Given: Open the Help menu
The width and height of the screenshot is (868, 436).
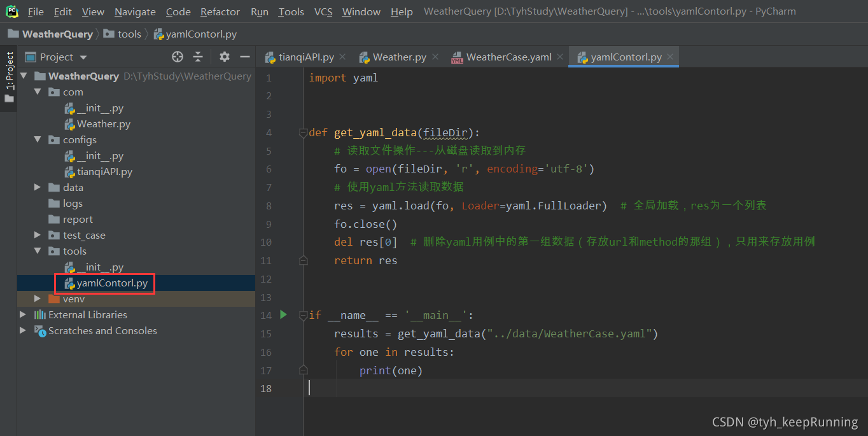Looking at the screenshot, I should click(402, 11).
